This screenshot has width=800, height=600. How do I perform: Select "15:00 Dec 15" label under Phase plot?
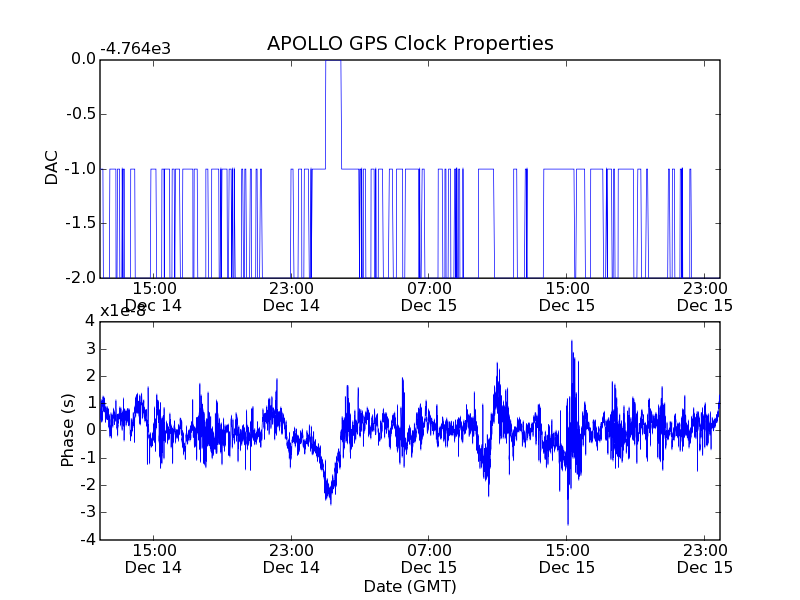click(x=567, y=559)
